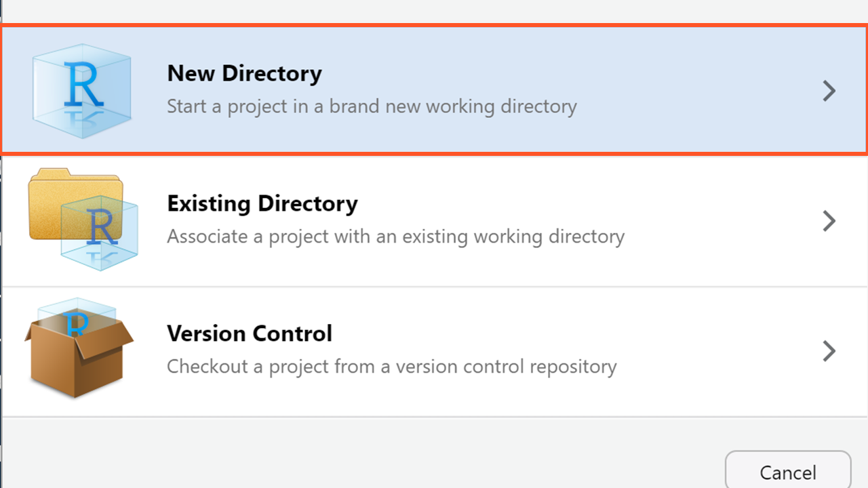868x488 pixels.
Task: Cancel the new project dialog
Action: click(x=788, y=472)
